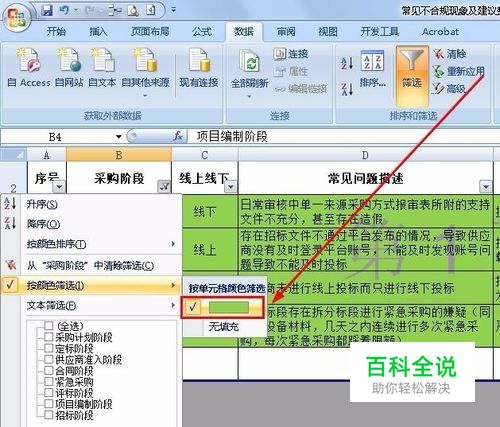Click Edit Links (编辑链接) button
The width and height of the screenshot is (500, 427).
301,89
